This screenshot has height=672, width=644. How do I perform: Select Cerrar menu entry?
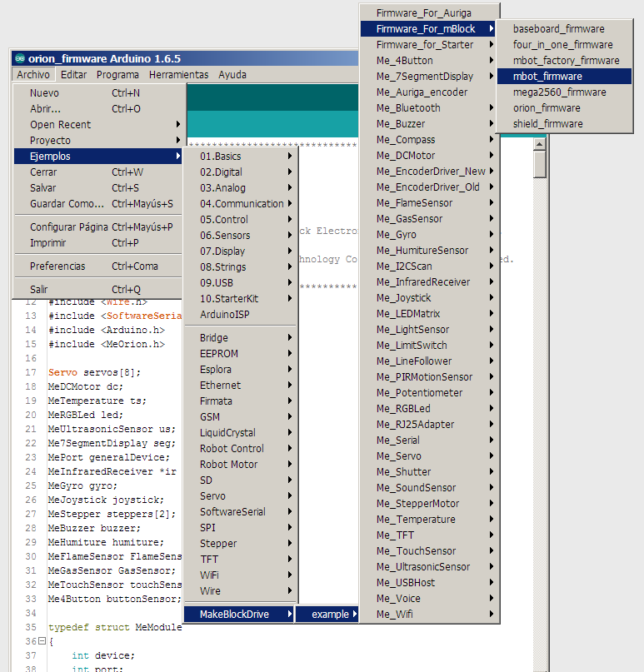(98, 172)
